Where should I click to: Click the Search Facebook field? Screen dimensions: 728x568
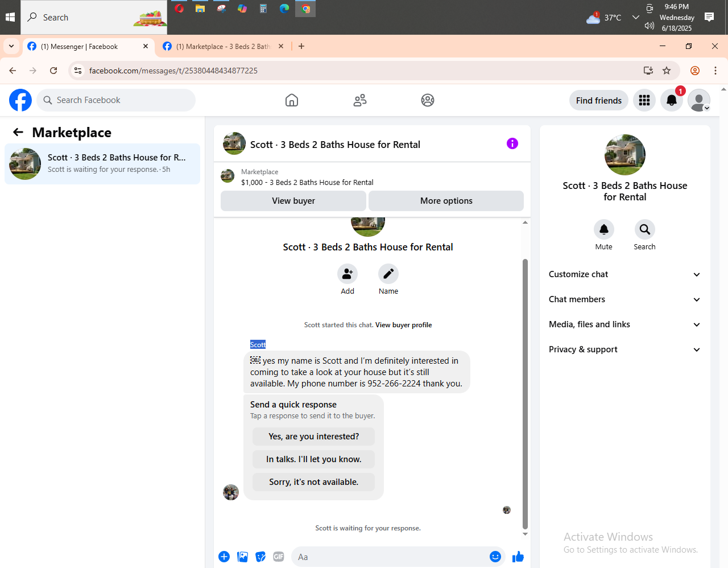tap(117, 100)
